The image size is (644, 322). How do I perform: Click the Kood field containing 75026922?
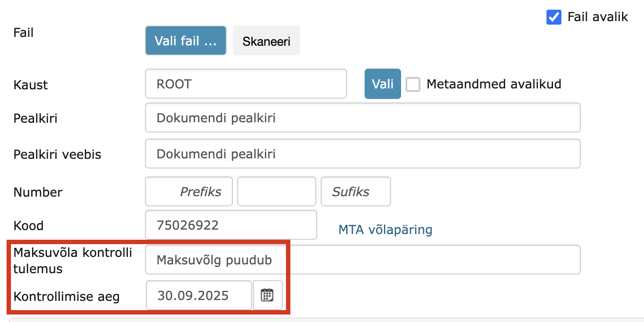(231, 224)
